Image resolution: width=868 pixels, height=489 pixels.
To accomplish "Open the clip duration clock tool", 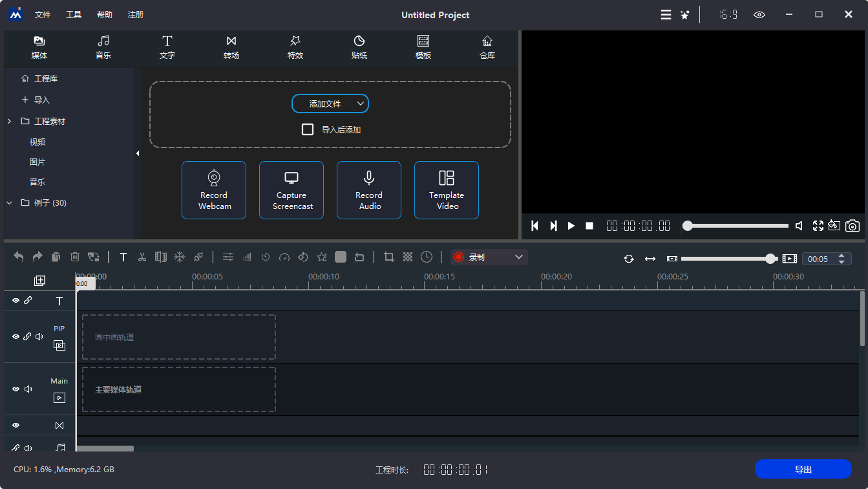I will click(427, 257).
